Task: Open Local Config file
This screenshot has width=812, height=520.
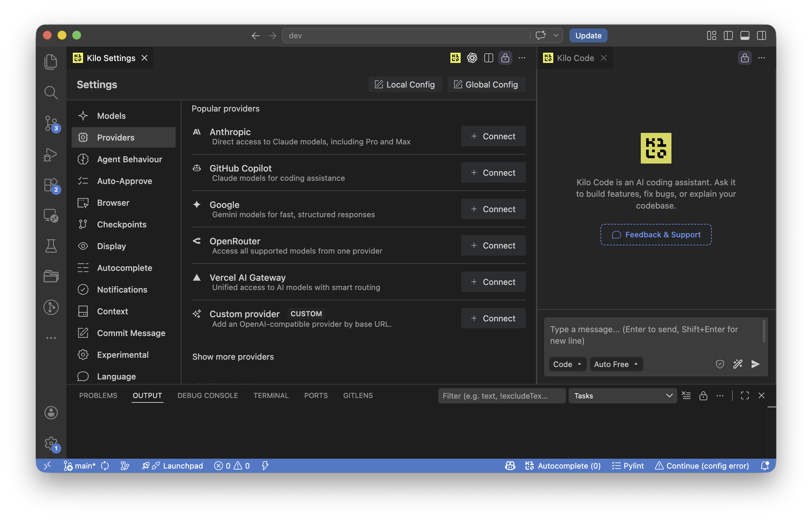Action: click(x=405, y=84)
